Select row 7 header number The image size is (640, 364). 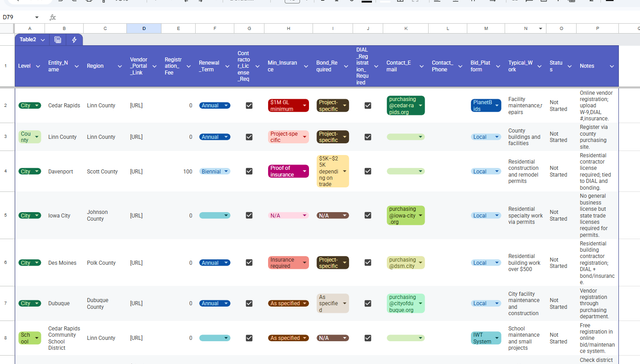point(6,303)
